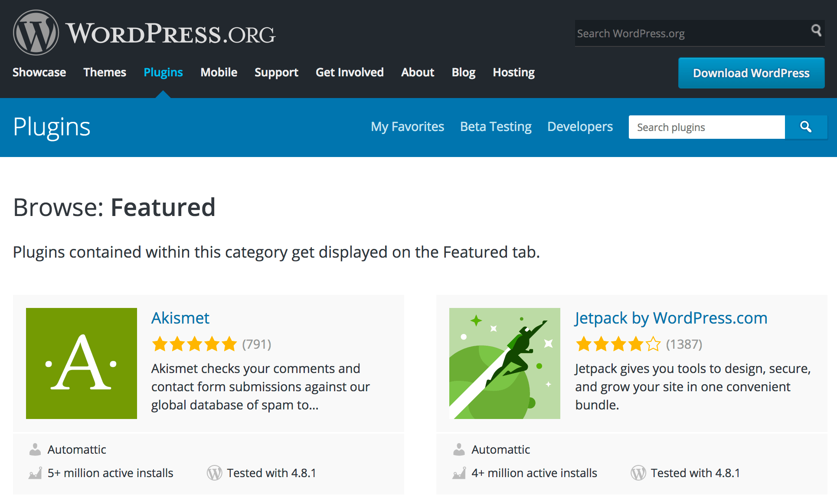Screen dimensions: 837x504
Task: Open the Showcase menu item
Action: tap(39, 72)
